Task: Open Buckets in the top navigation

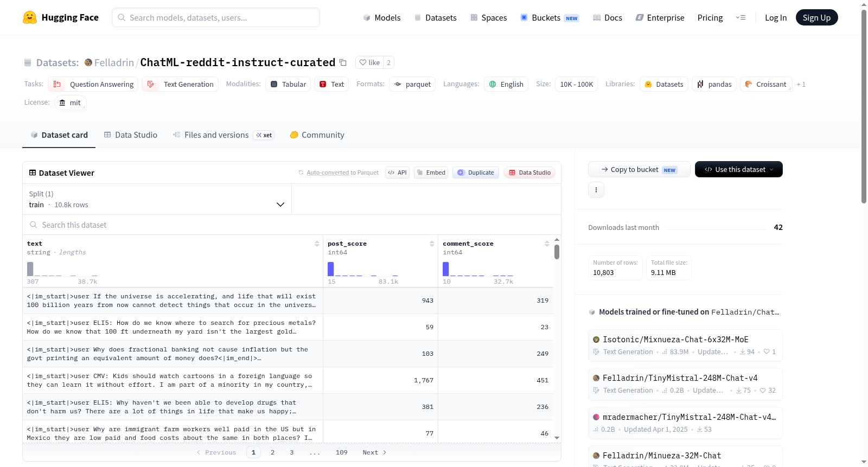Action: point(550,17)
